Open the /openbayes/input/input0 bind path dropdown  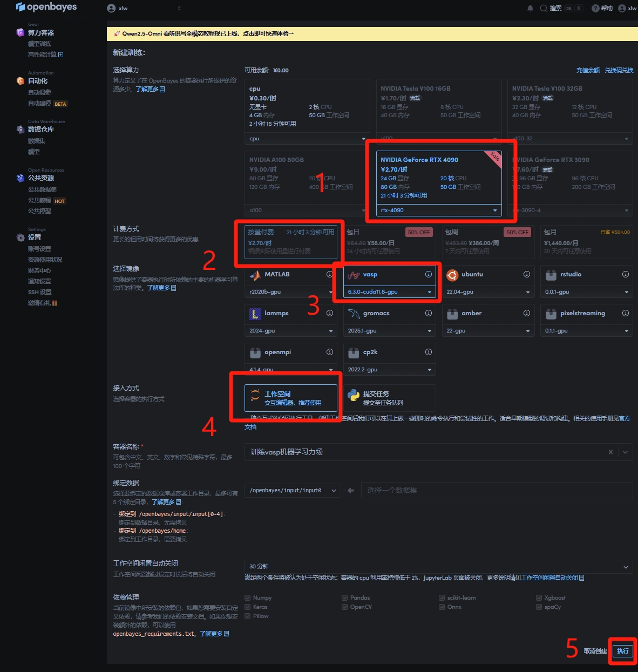(x=293, y=491)
